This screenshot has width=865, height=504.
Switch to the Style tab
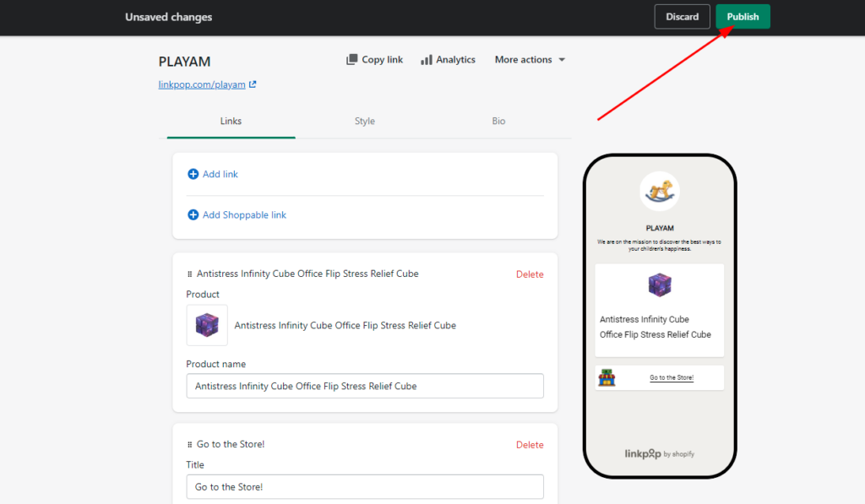click(x=365, y=121)
